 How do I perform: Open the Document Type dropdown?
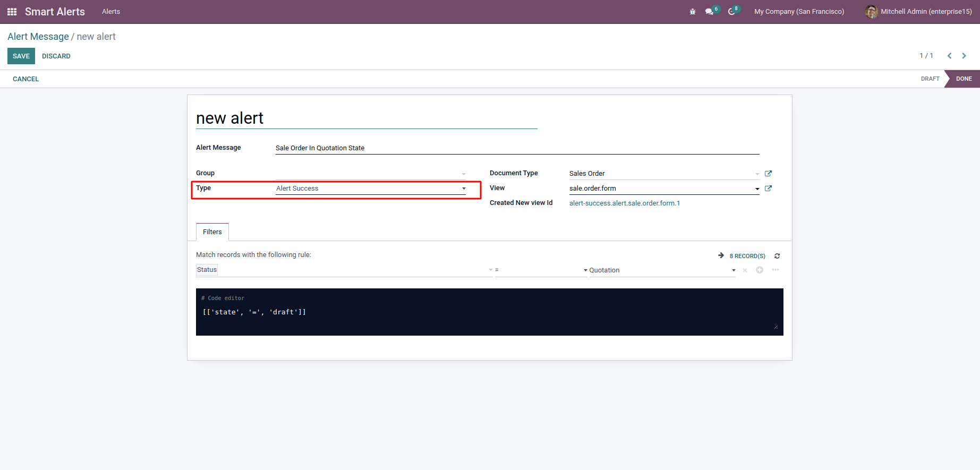(x=664, y=174)
